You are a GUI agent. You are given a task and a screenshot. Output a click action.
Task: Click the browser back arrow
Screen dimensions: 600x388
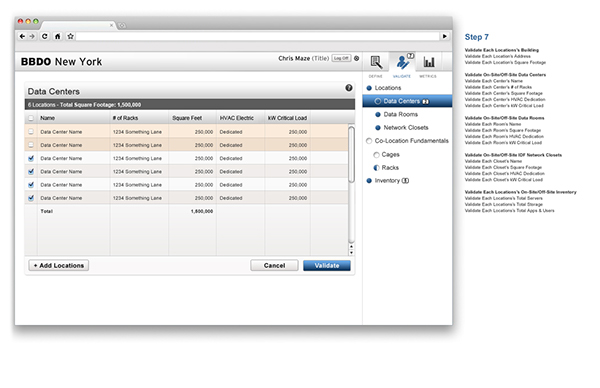(x=22, y=36)
